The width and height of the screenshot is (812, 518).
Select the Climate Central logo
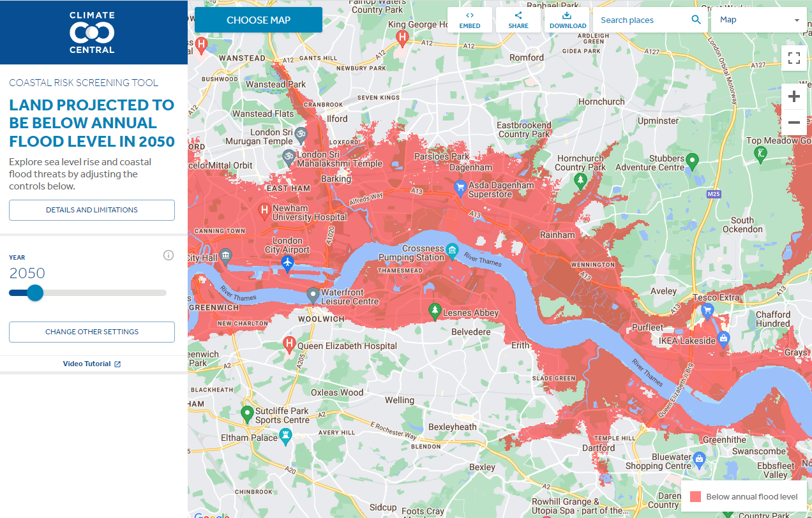point(91,32)
